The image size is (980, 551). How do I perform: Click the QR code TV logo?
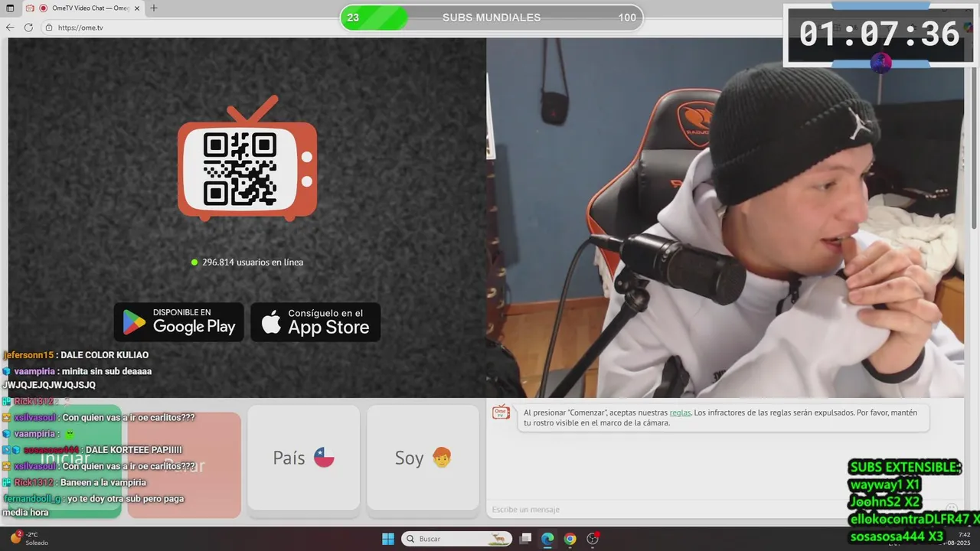click(247, 158)
